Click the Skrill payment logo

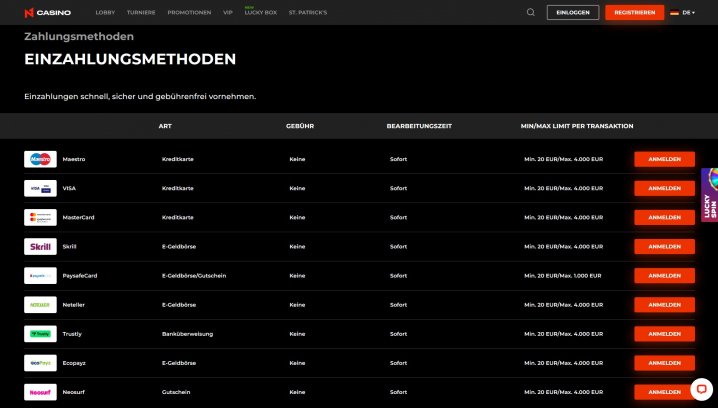pos(40,246)
